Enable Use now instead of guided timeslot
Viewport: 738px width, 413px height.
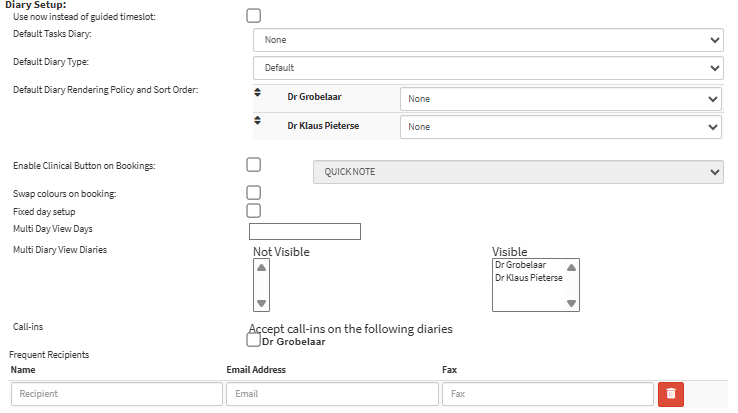click(x=254, y=15)
